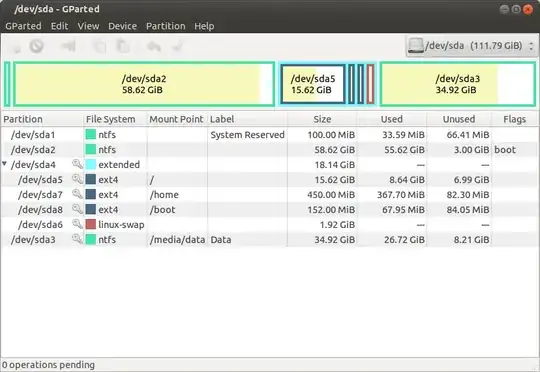Click the Mount Point column header
The image size is (540, 372).
[x=177, y=119]
